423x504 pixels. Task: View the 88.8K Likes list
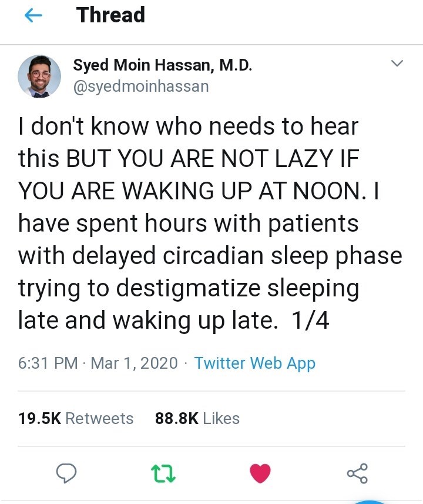[197, 418]
